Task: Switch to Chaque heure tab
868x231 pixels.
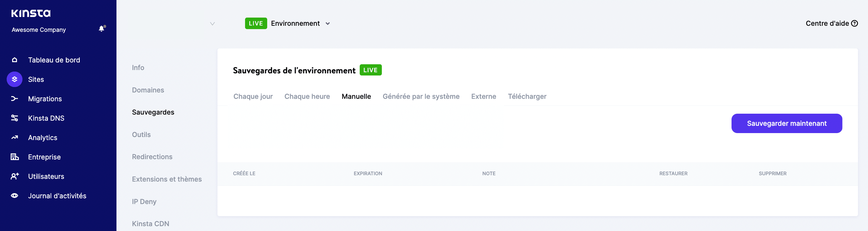Action: pyautogui.click(x=307, y=96)
